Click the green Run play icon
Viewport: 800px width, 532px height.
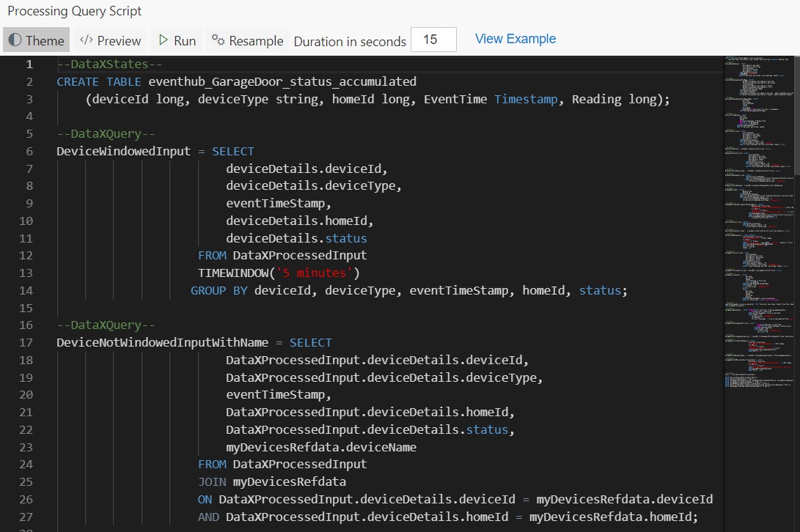(164, 40)
